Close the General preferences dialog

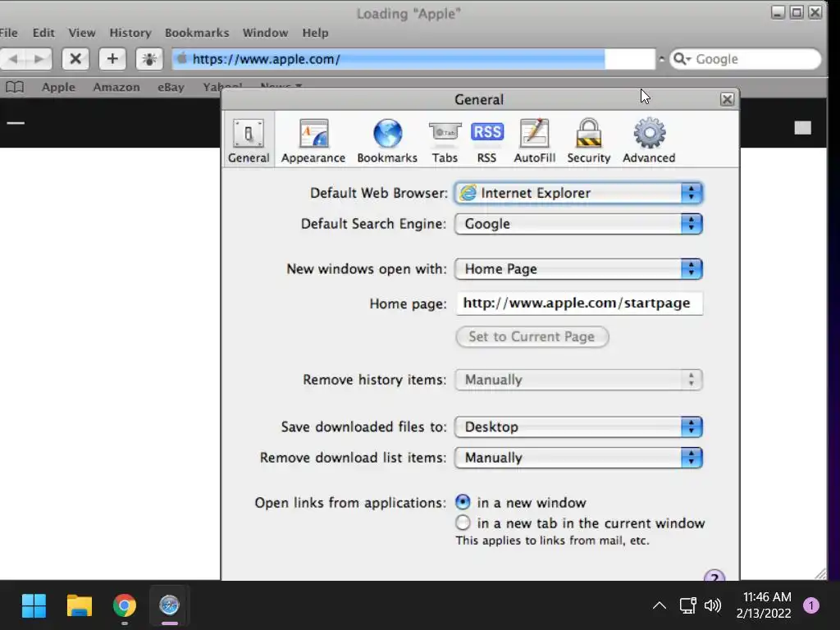coord(727,99)
